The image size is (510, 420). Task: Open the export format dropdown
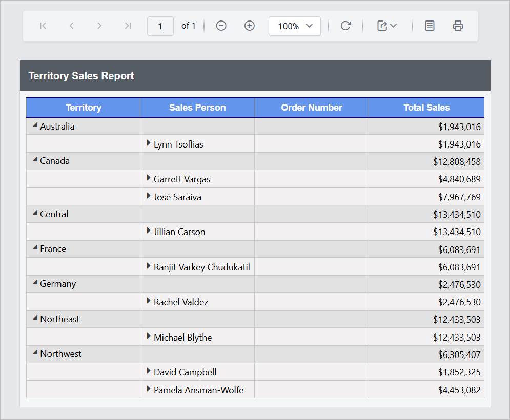[387, 26]
